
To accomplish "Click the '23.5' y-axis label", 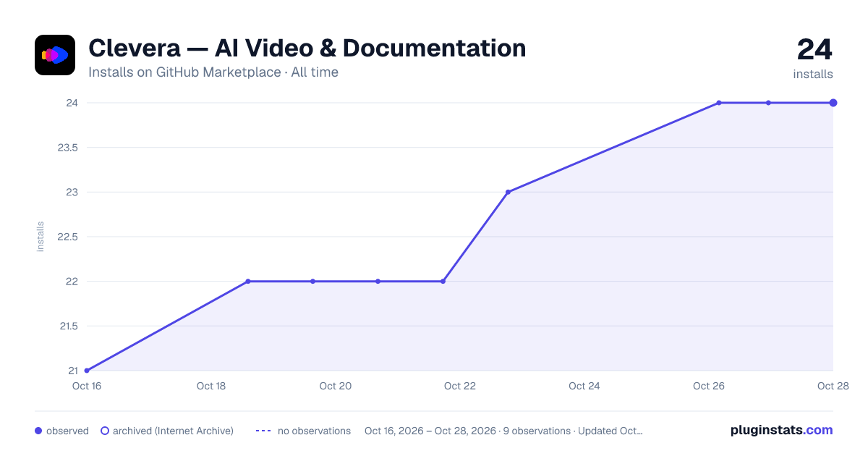I will (x=67, y=148).
